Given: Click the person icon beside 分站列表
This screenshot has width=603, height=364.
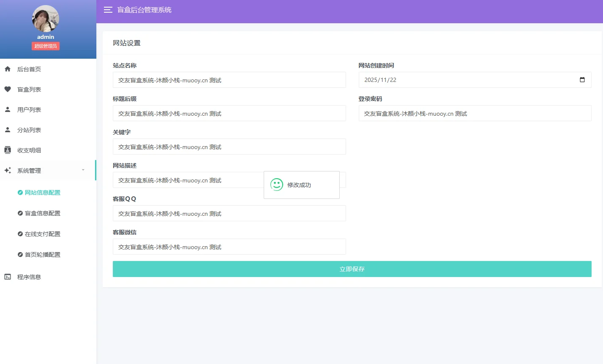Looking at the screenshot, I should coord(8,130).
